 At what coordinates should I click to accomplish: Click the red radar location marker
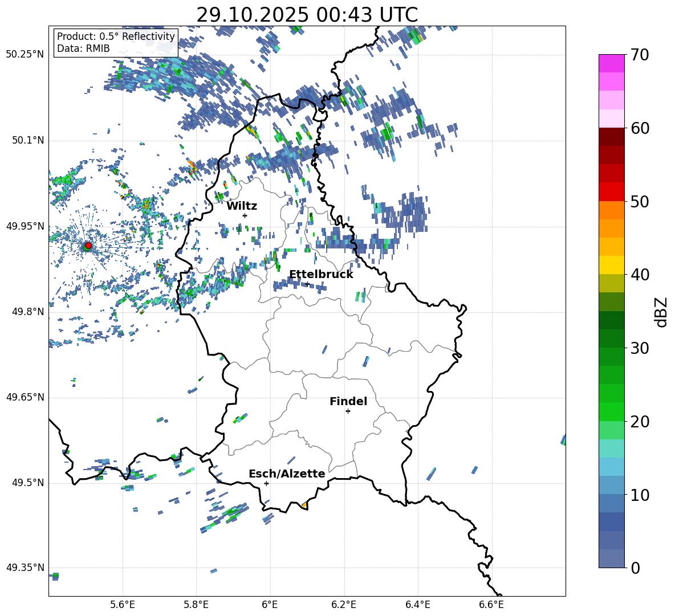point(88,246)
